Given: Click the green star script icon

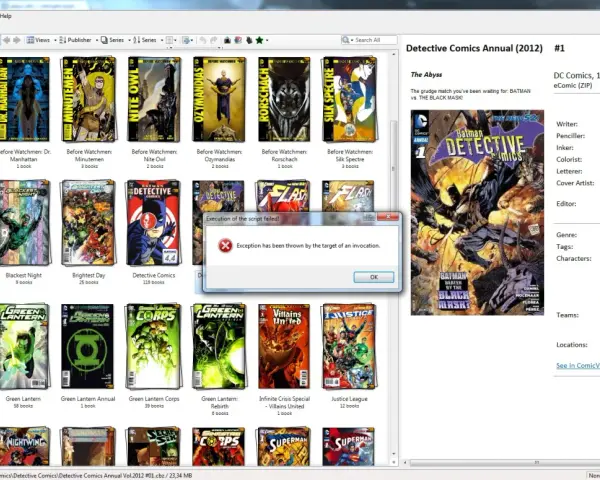Looking at the screenshot, I should [259, 40].
